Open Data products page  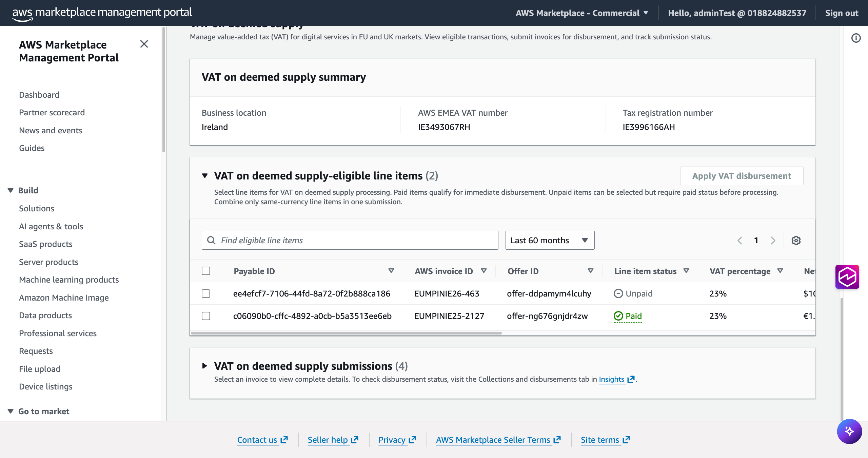pyautogui.click(x=45, y=315)
